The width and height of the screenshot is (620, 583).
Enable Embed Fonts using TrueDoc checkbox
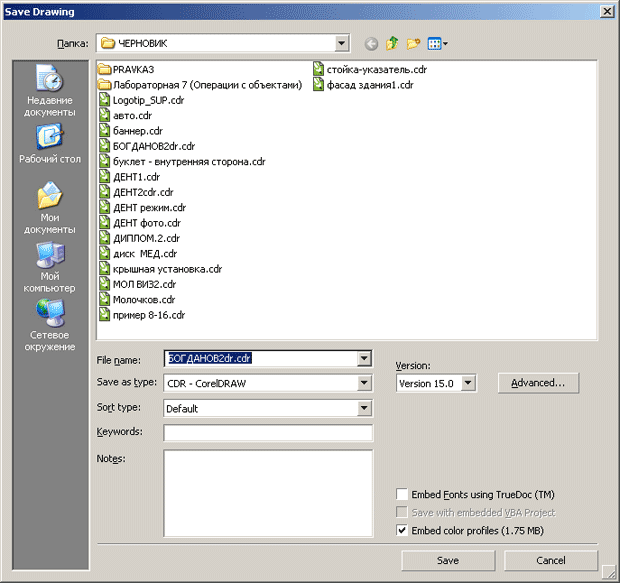pyautogui.click(x=402, y=494)
